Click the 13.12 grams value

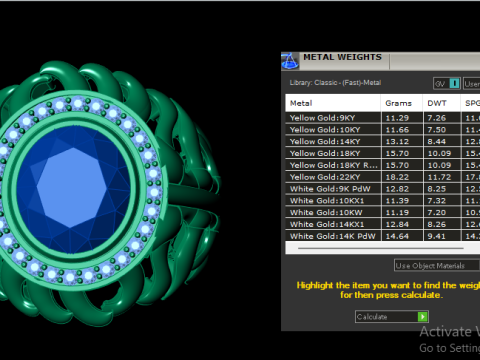[x=397, y=142]
